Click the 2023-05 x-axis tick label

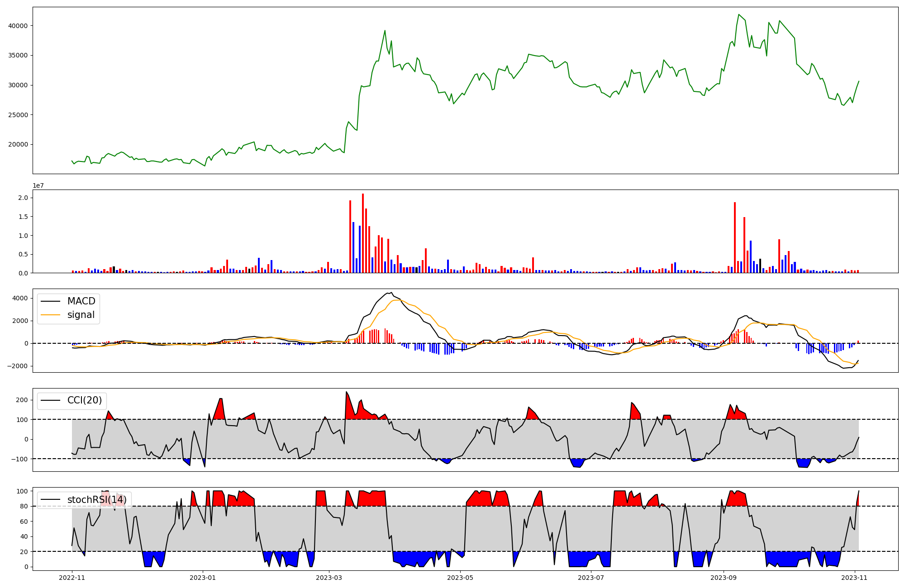(460, 578)
